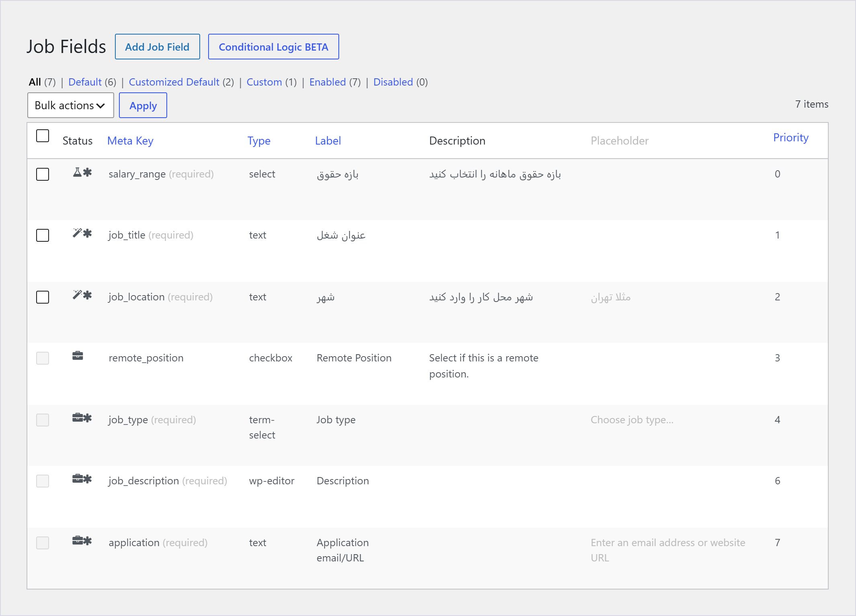Viewport: 856px width, 616px height.
Task: Click the 'Choose job type...' placeholder text
Action: tap(632, 420)
